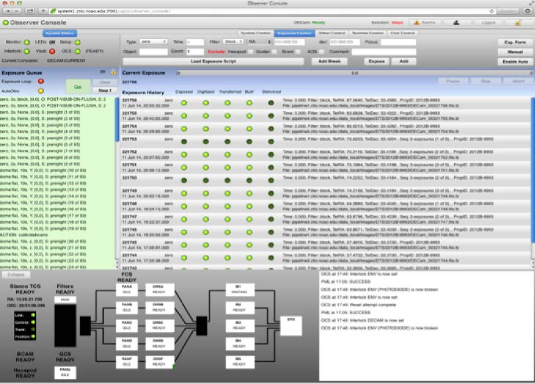
Task: Check the Guider exclude checkbox
Action: [274, 52]
